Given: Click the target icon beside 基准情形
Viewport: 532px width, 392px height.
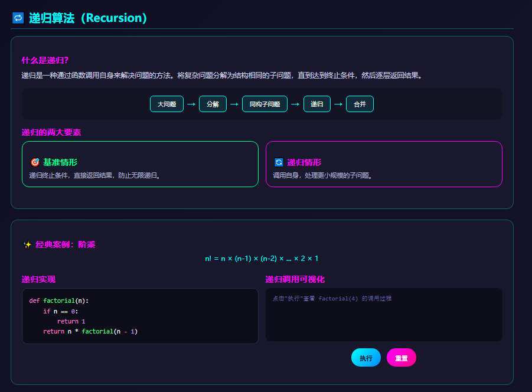Looking at the screenshot, I should (x=34, y=162).
